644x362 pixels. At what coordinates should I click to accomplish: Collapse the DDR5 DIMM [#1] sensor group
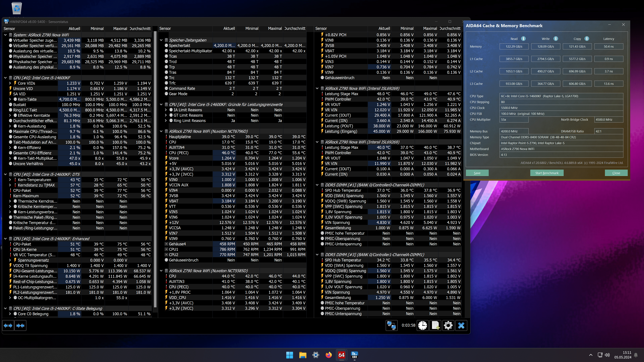pyautogui.click(x=317, y=185)
